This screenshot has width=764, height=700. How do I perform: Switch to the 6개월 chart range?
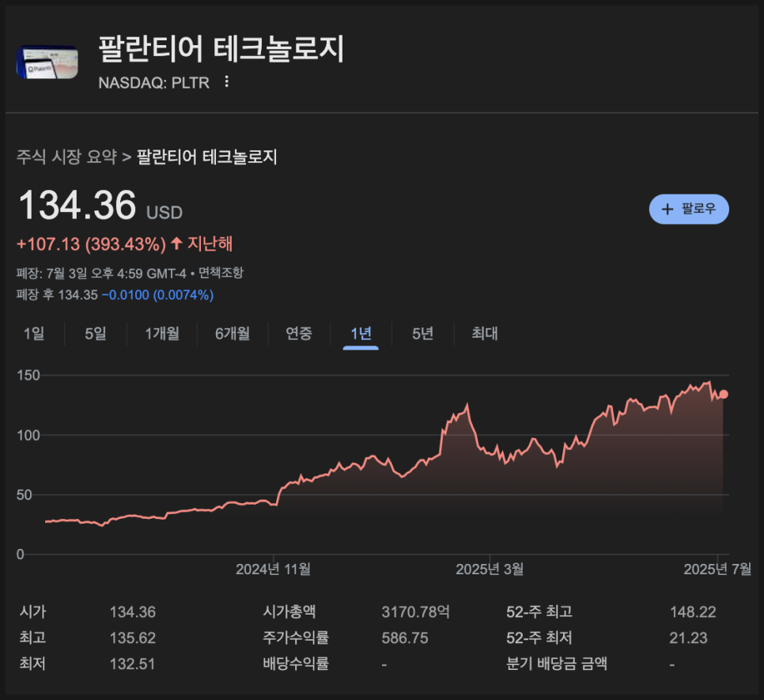[233, 334]
